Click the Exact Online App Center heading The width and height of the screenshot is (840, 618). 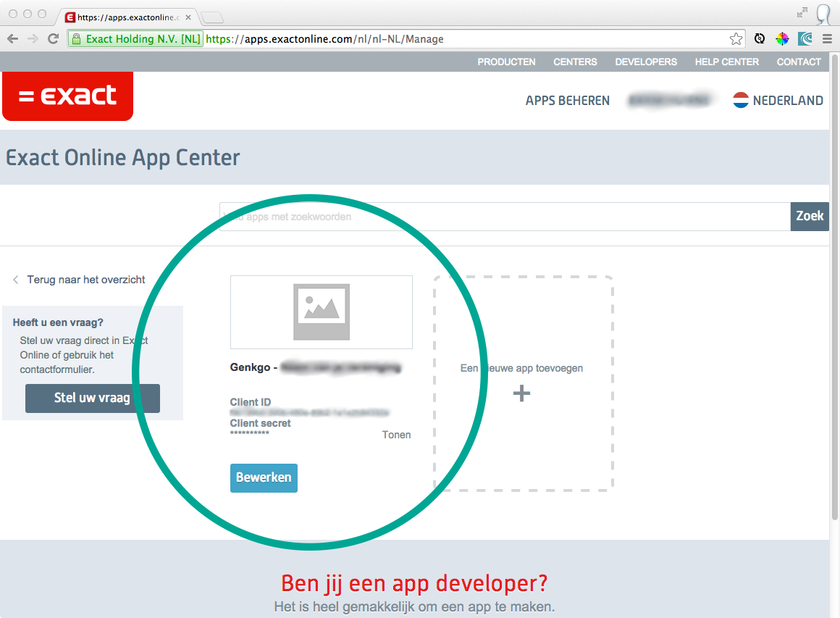click(122, 158)
